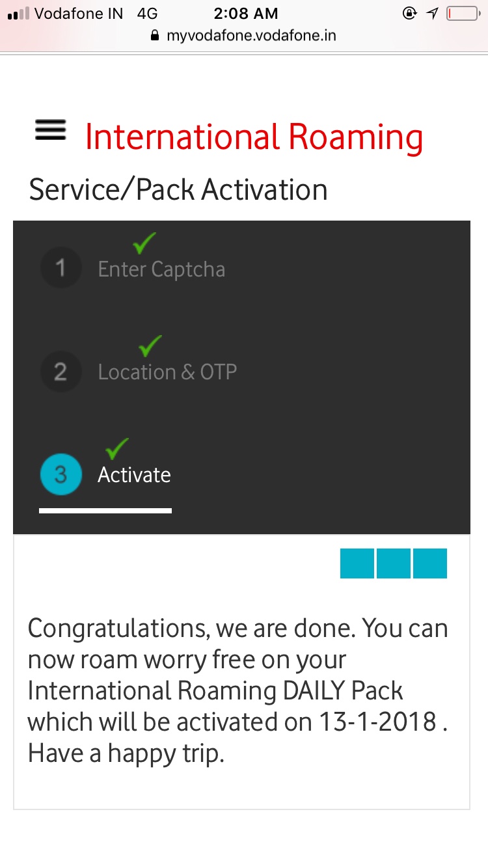Click the Service/Pack Activation title
This screenshot has height=868, width=488.
[178, 189]
